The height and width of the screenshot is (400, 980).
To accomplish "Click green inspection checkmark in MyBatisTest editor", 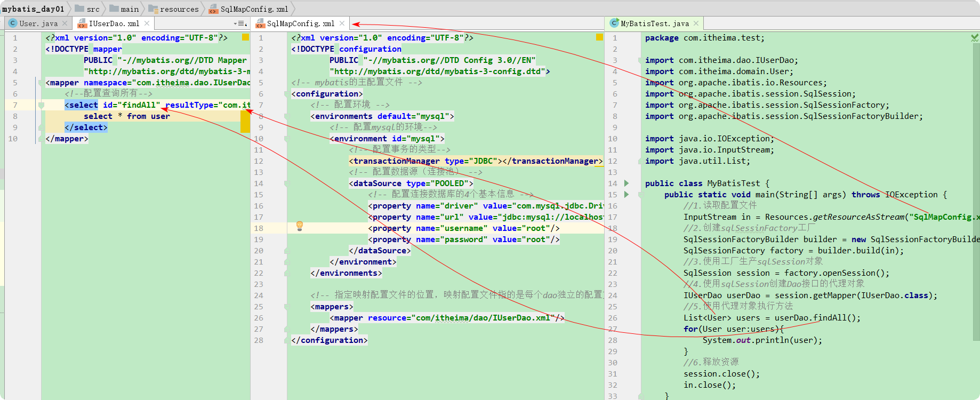I will pos(975,37).
